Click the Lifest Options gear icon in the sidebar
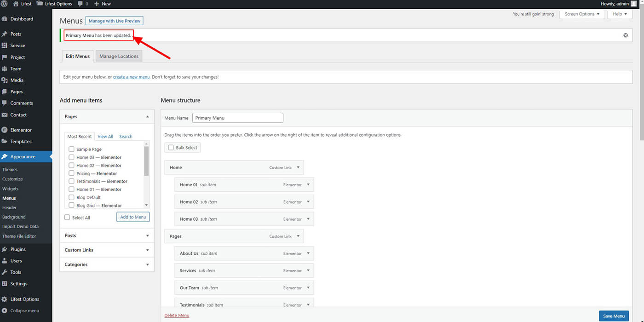 [5, 299]
